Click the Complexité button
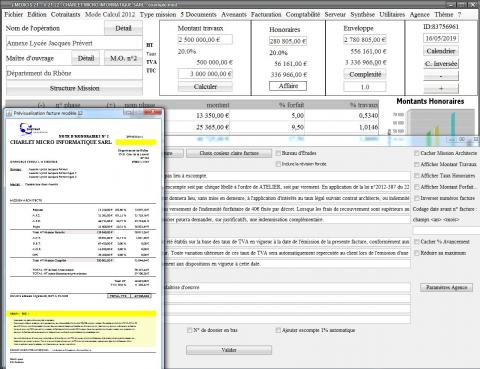 click(365, 74)
